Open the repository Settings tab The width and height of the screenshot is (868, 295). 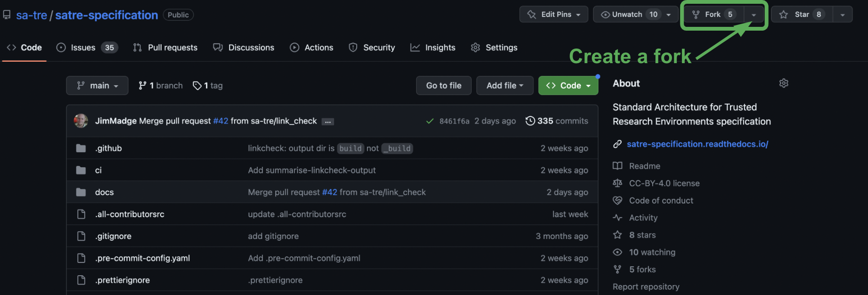[494, 48]
